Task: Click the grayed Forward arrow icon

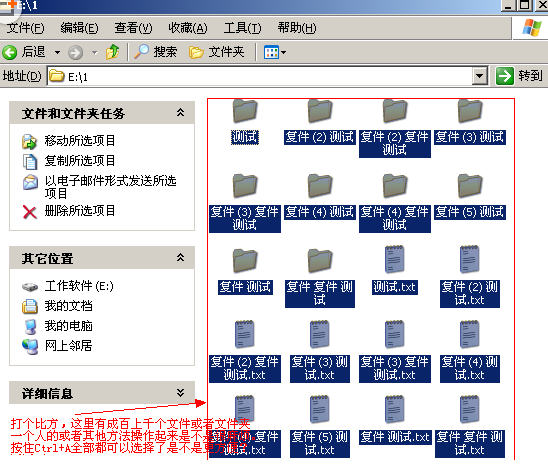Action: [75, 53]
